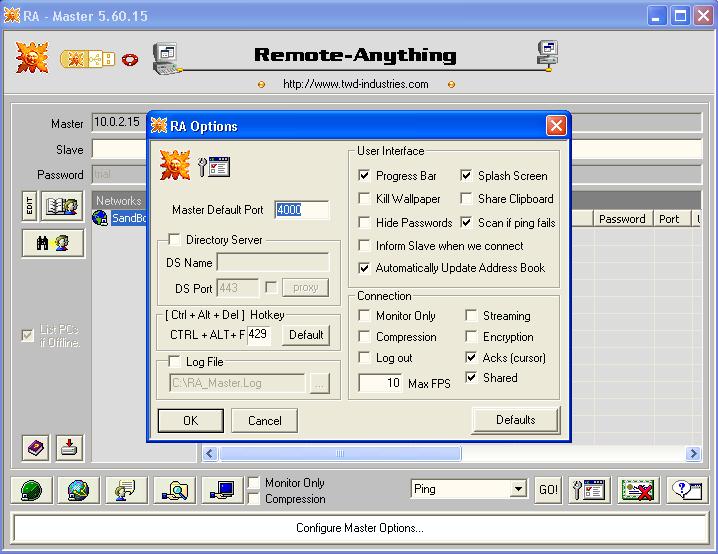718x554 pixels.
Task: Click the networked computers icon button
Action: coord(222,490)
